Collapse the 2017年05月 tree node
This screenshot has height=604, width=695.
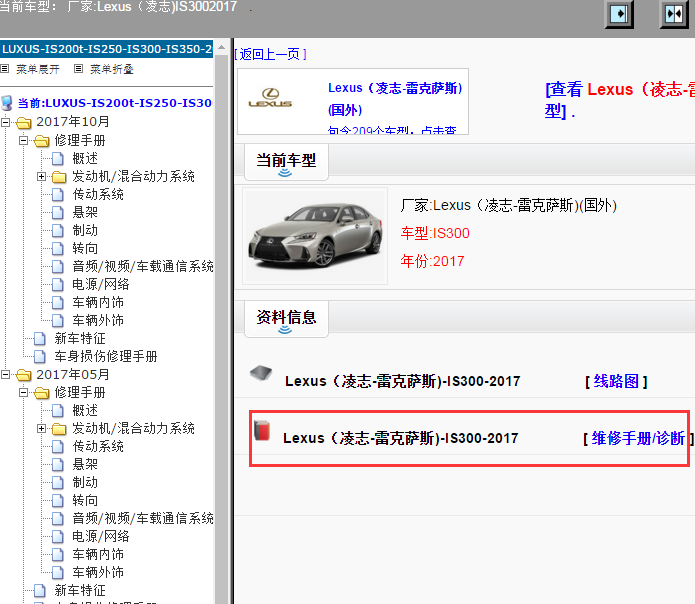[5, 375]
